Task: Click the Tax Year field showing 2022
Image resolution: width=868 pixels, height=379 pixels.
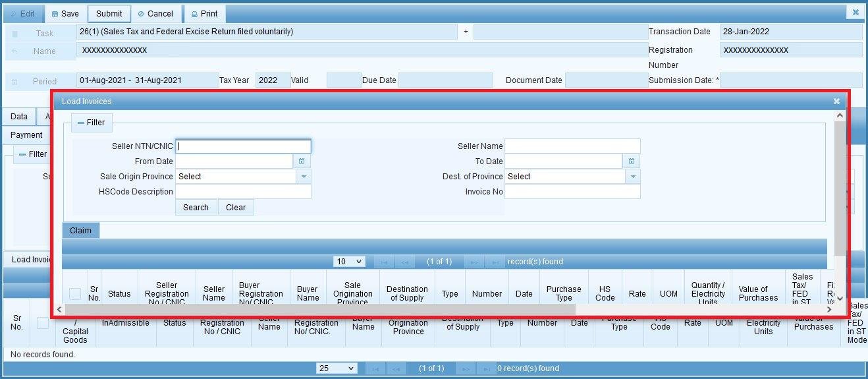Action: [273, 80]
